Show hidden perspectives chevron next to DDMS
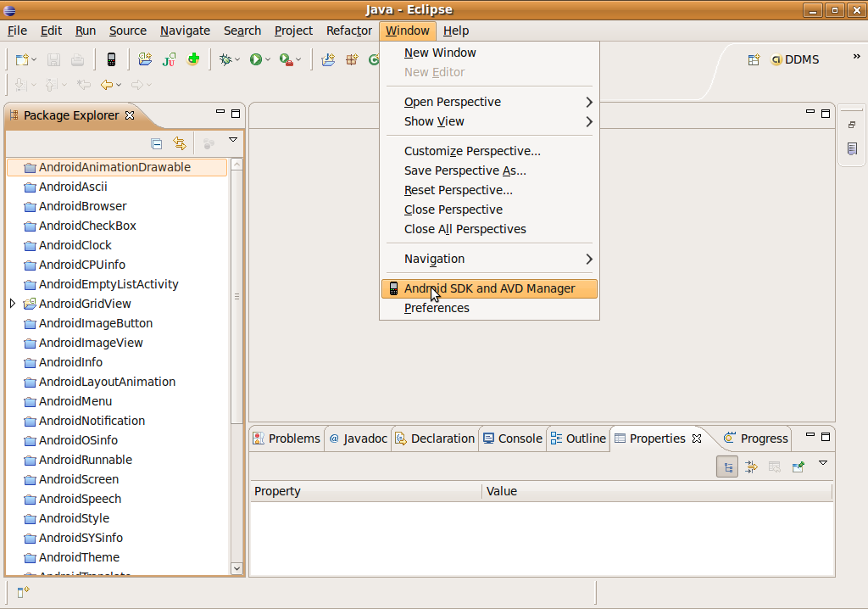Screen dimensions: 868x609 (856, 57)
